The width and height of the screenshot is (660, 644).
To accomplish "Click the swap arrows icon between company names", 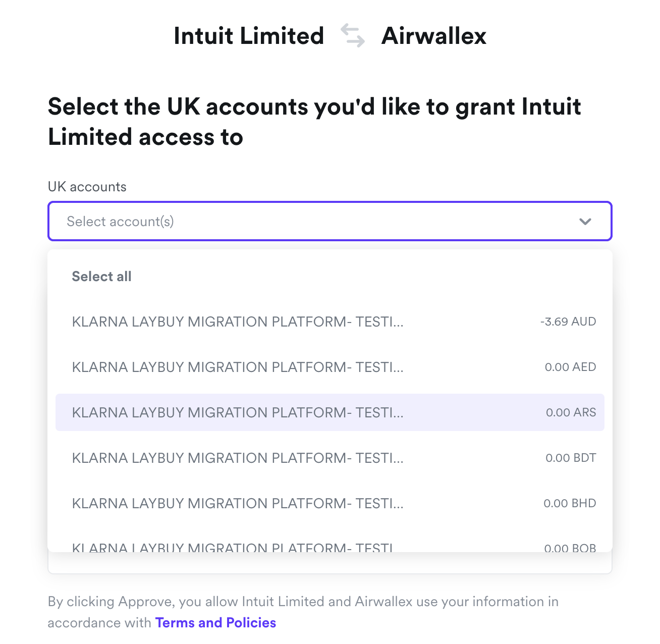I will tap(353, 36).
